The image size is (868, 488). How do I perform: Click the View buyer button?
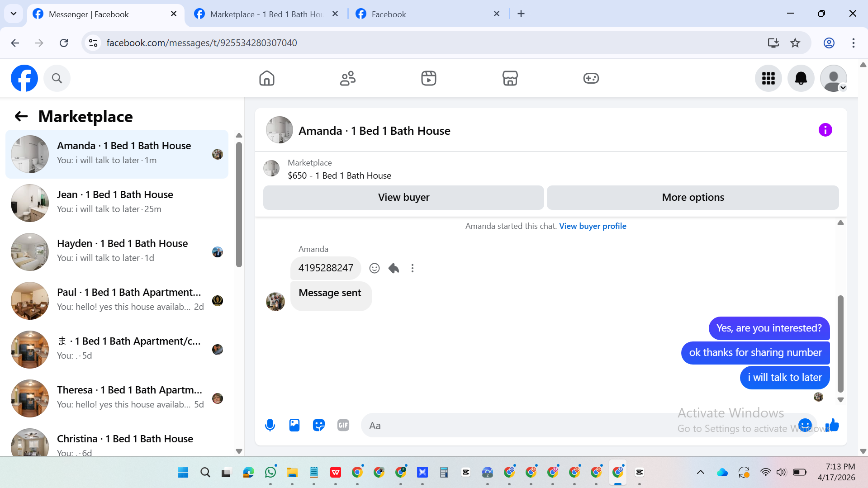pyautogui.click(x=403, y=198)
